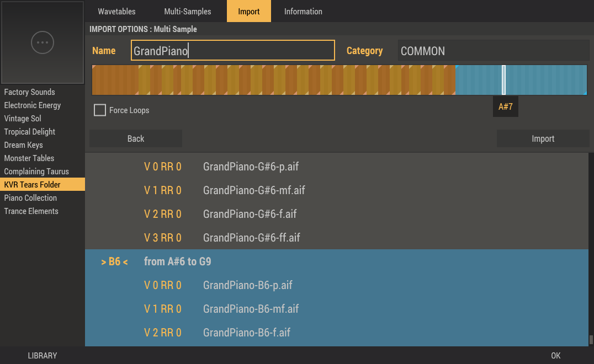
Task: Open the Multi-Samples tab
Action: coord(188,12)
